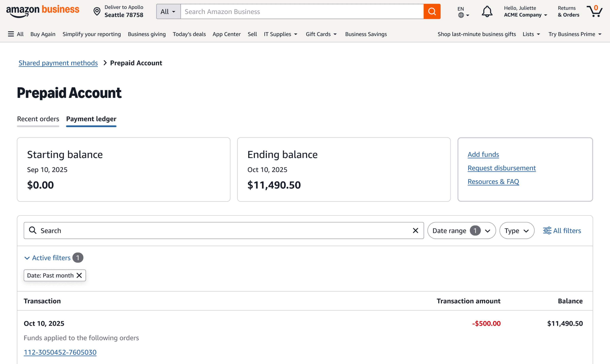Open order 112-3050452-7605030

point(60,352)
